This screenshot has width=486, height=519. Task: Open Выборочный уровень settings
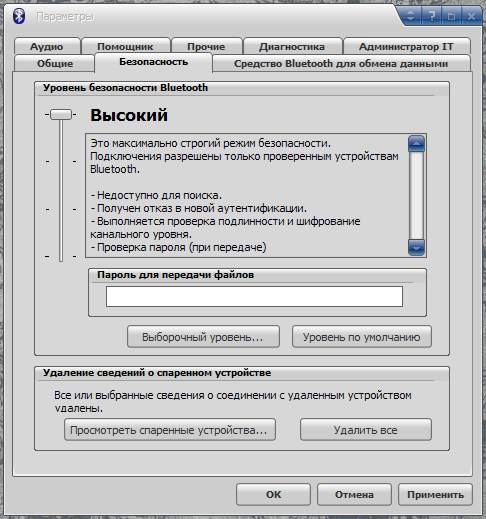(x=203, y=337)
